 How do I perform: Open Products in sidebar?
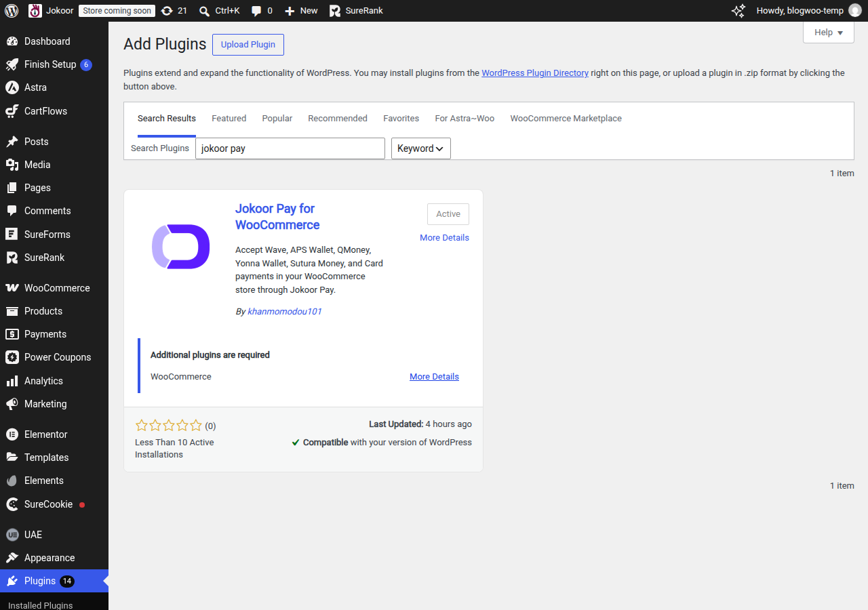tap(54, 311)
